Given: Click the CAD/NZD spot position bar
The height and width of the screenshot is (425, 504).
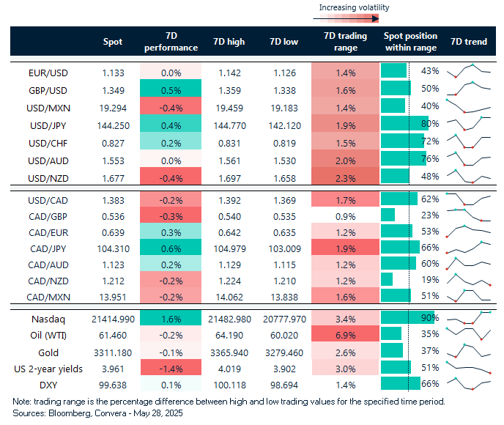Looking at the screenshot, I should click(387, 279).
